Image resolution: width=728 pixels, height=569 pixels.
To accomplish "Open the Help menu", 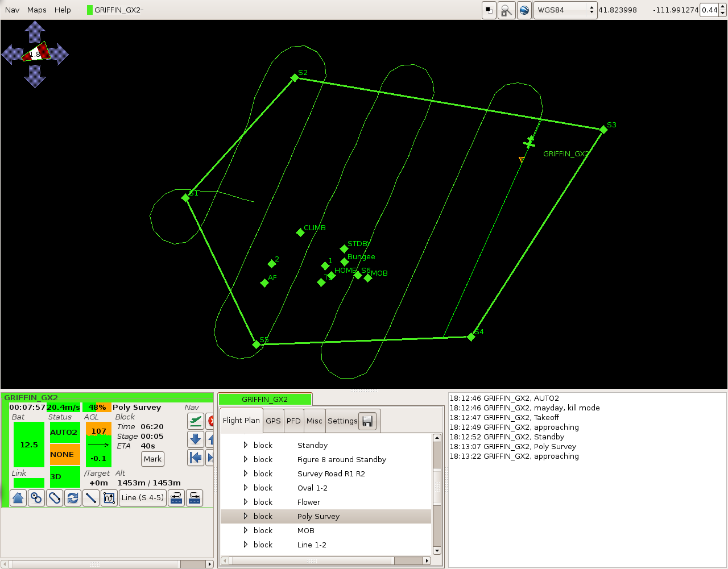I will click(63, 10).
